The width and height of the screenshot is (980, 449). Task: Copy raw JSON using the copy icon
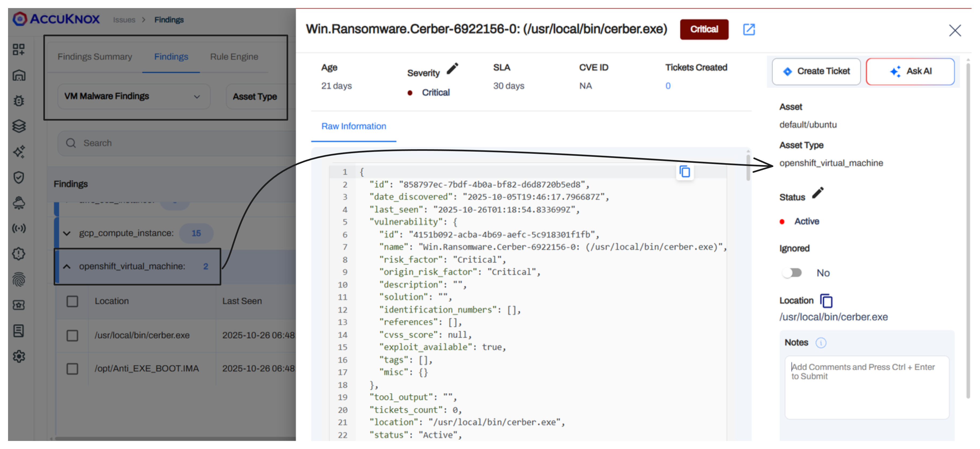(x=685, y=172)
